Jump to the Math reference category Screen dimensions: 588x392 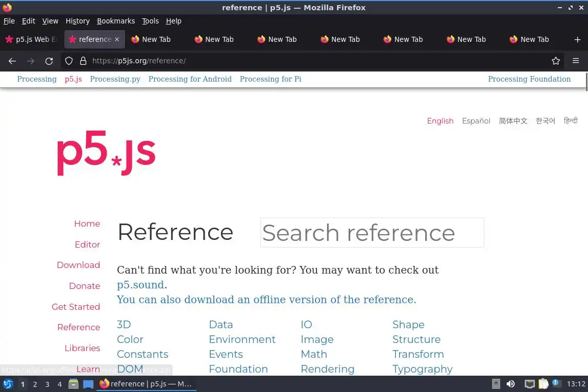pos(314,354)
